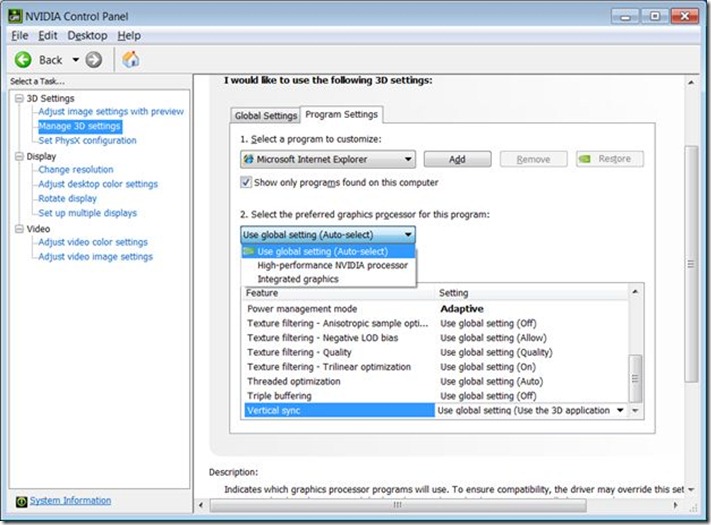Click the NVIDIA Control Panel title icon
711x525 pixels.
pyautogui.click(x=15, y=16)
